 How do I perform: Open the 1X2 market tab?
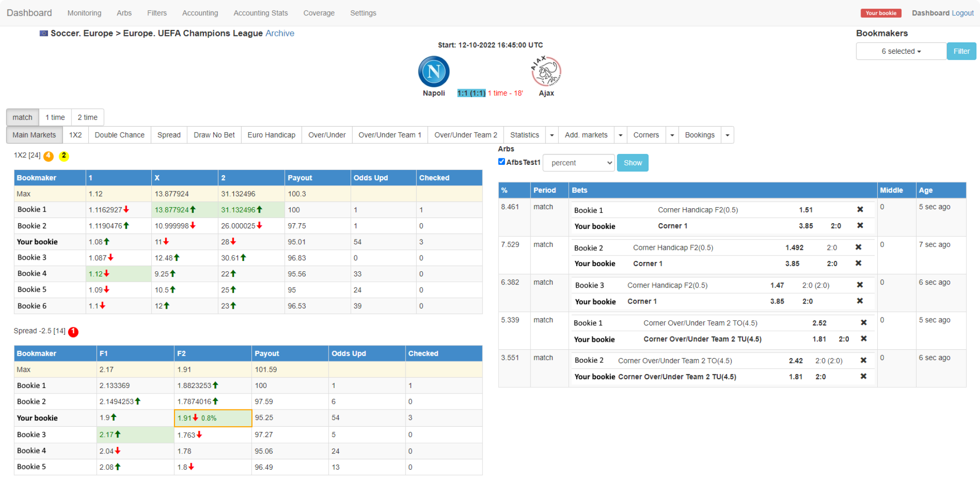coord(75,135)
